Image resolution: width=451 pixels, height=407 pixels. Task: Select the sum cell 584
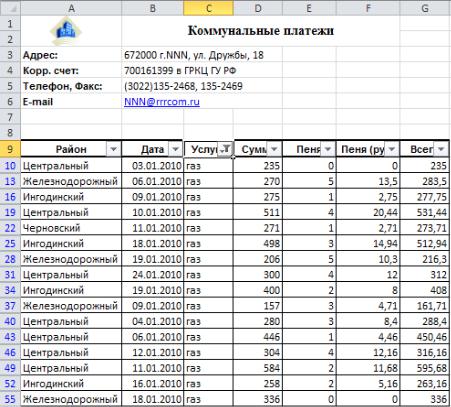pos(258,368)
